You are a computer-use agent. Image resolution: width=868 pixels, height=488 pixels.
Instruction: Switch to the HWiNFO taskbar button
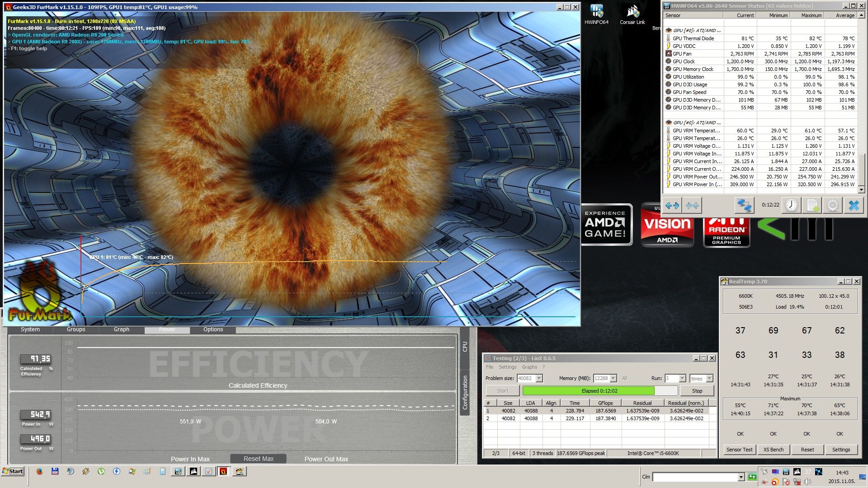pyautogui.click(x=178, y=471)
